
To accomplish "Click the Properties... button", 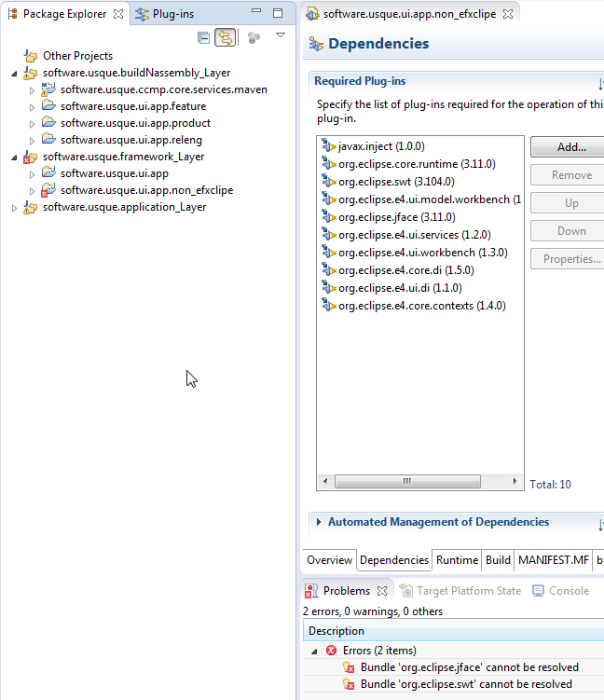I will (568, 259).
